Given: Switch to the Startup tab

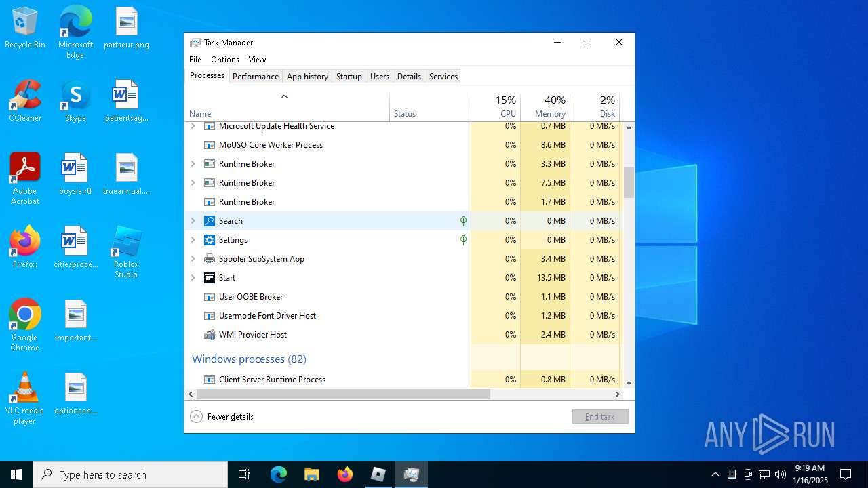Looking at the screenshot, I should (x=349, y=77).
